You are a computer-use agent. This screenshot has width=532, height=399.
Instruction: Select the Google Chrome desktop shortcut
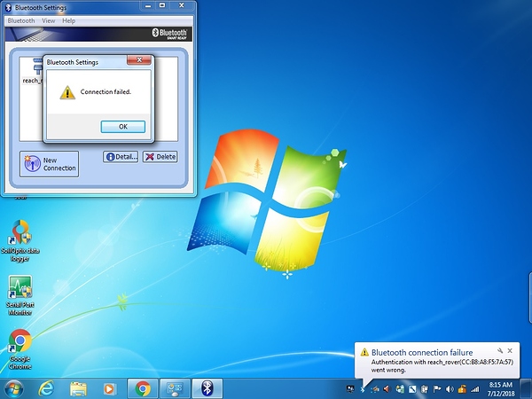[20, 349]
